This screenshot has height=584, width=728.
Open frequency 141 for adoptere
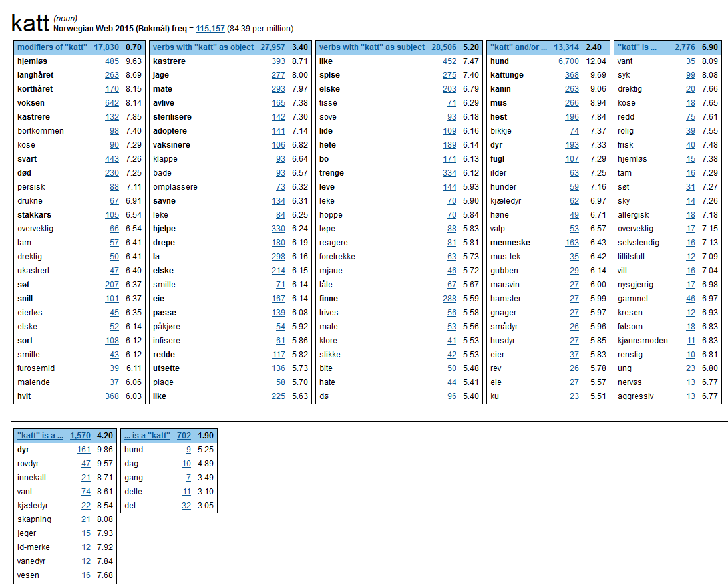point(279,131)
